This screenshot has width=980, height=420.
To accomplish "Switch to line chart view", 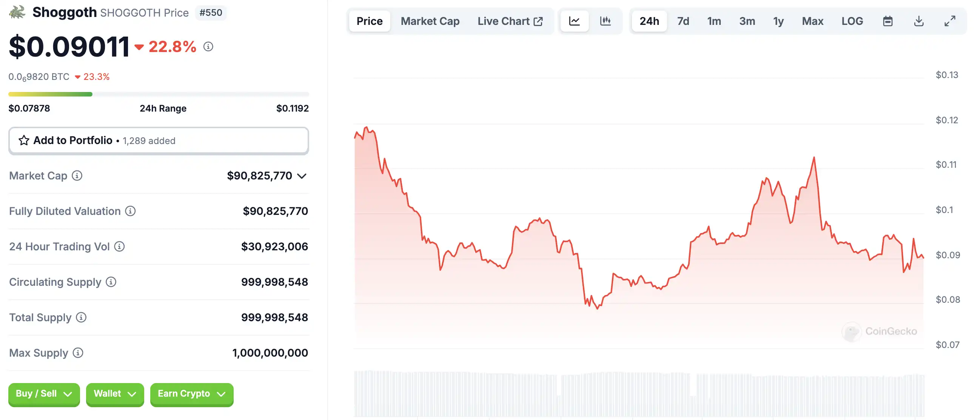I will coord(574,21).
